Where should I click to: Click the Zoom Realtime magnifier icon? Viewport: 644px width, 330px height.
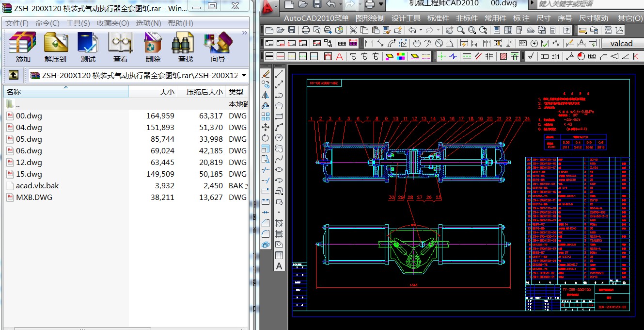tap(460, 30)
